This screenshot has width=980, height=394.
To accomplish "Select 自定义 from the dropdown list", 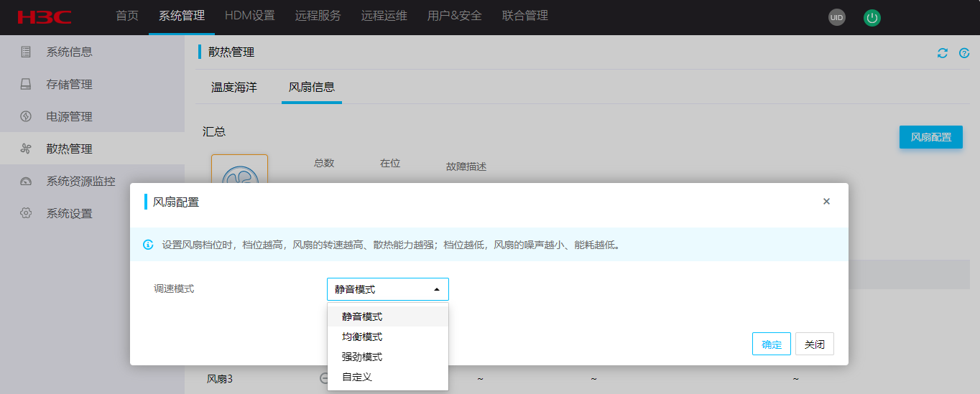I will pyautogui.click(x=388, y=377).
